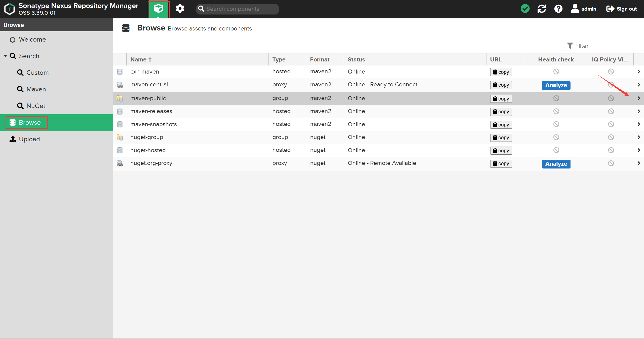Click the maven-public group folder icon
Image resolution: width=644 pixels, height=339 pixels.
[x=120, y=98]
